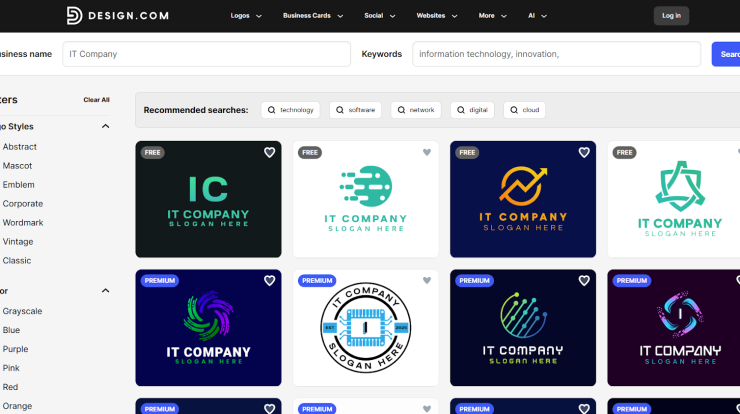This screenshot has height=414, width=740.
Task: Select the Purple color filter
Action: coord(15,349)
